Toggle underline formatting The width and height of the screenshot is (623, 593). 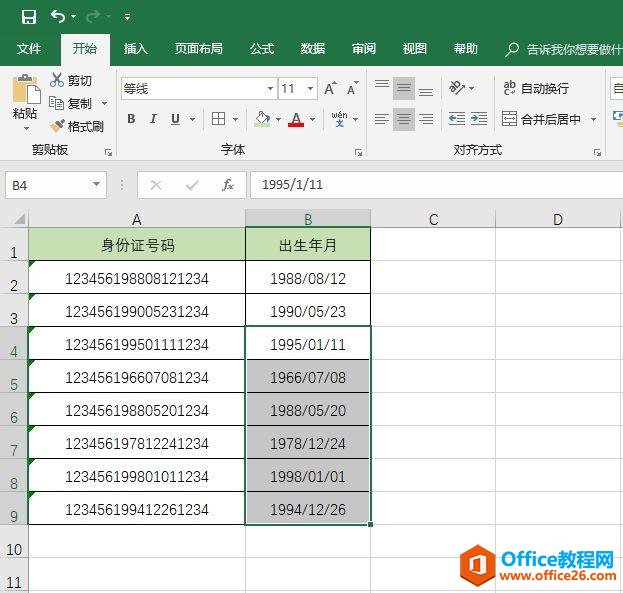pos(175,118)
